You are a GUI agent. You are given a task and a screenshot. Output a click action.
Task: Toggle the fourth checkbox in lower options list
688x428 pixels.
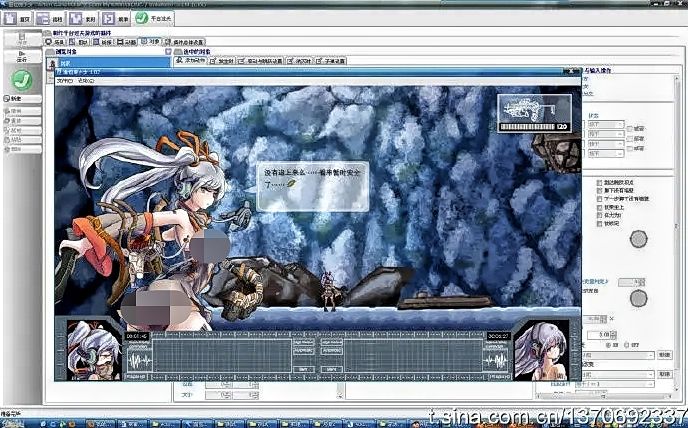(x=599, y=207)
